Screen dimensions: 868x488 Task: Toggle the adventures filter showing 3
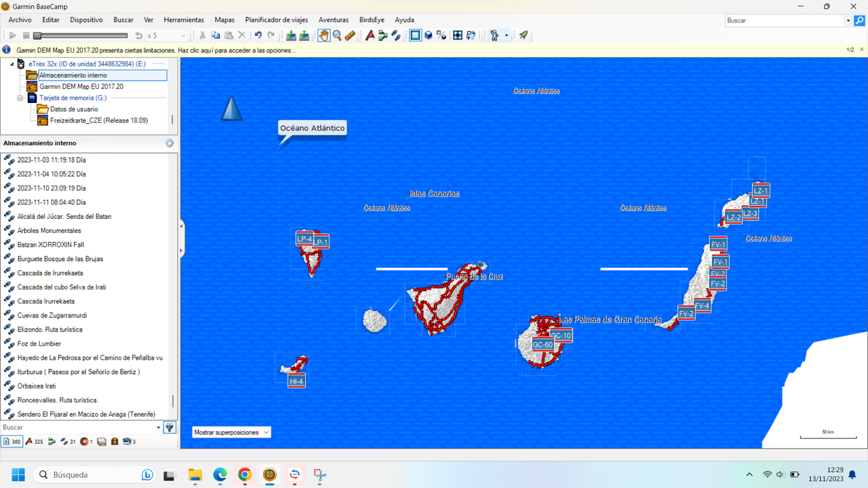129,441
